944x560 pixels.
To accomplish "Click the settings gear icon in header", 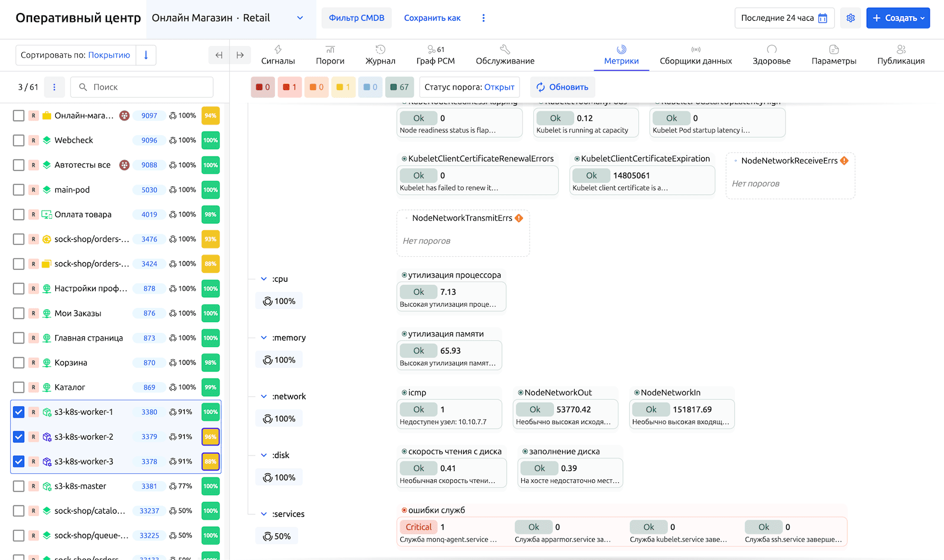I will 850,18.
